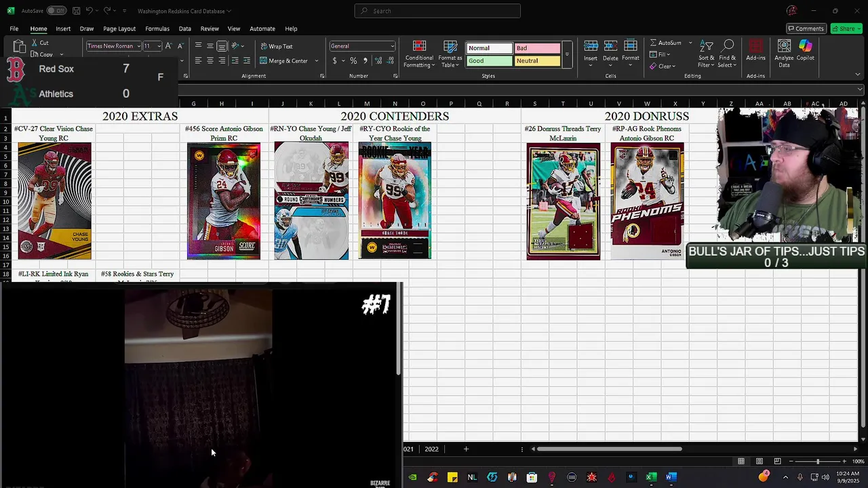This screenshot has height=488, width=868.
Task: Add a new sheet with plus button
Action: 466,449
